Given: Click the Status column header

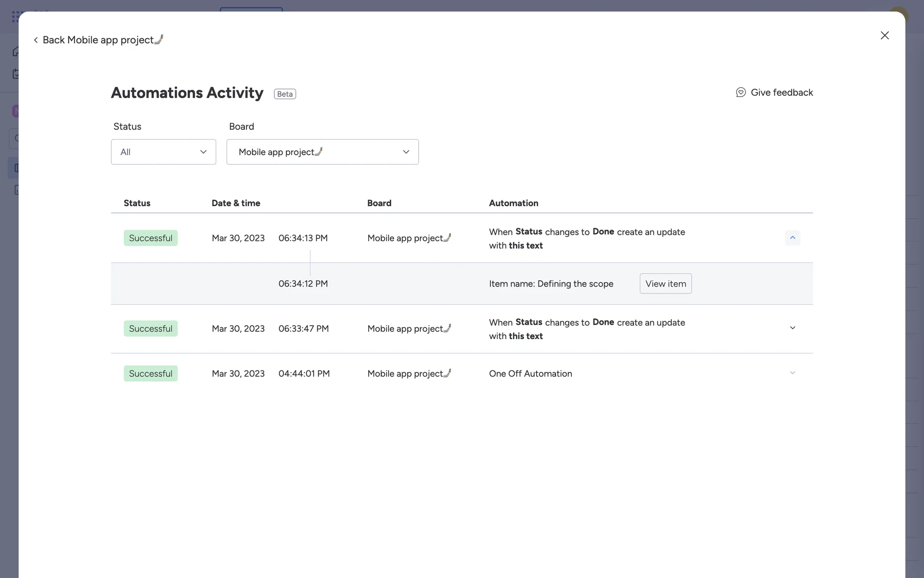Looking at the screenshot, I should pos(137,203).
